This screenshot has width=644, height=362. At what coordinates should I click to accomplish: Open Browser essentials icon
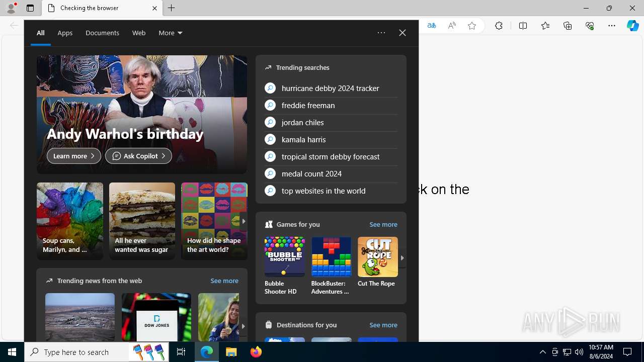click(x=590, y=26)
